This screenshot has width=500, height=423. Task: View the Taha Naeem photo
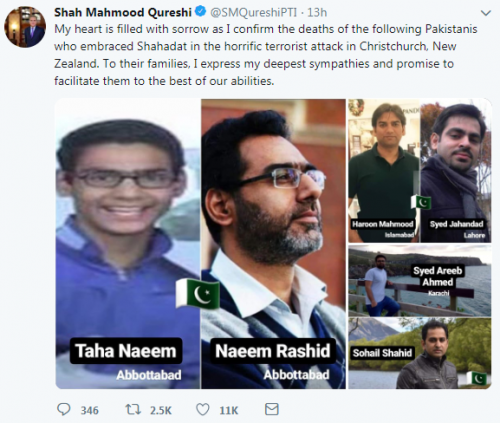click(128, 244)
